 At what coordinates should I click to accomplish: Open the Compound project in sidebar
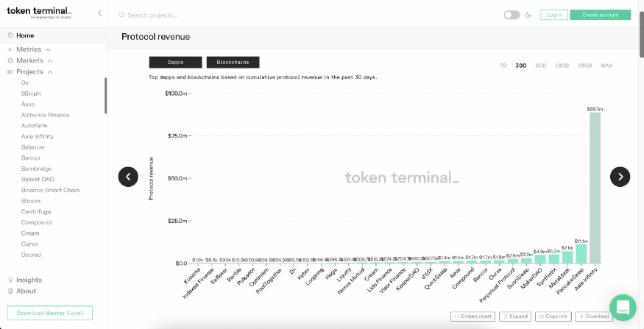tap(36, 222)
